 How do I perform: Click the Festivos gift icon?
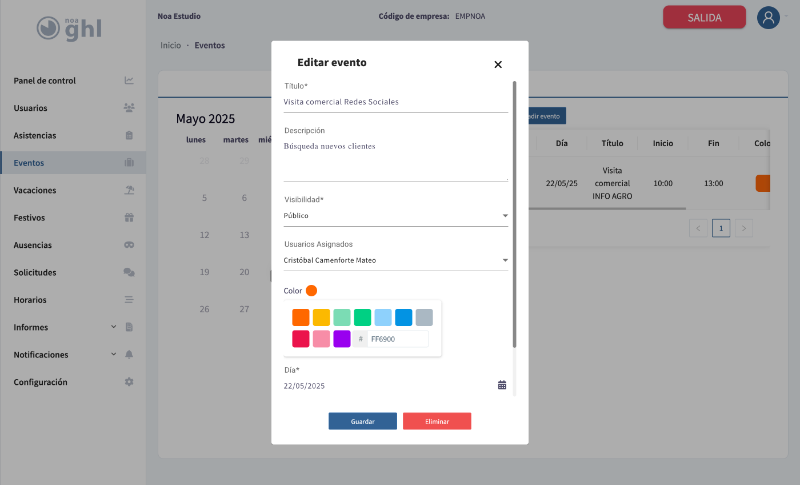pyautogui.click(x=129, y=217)
